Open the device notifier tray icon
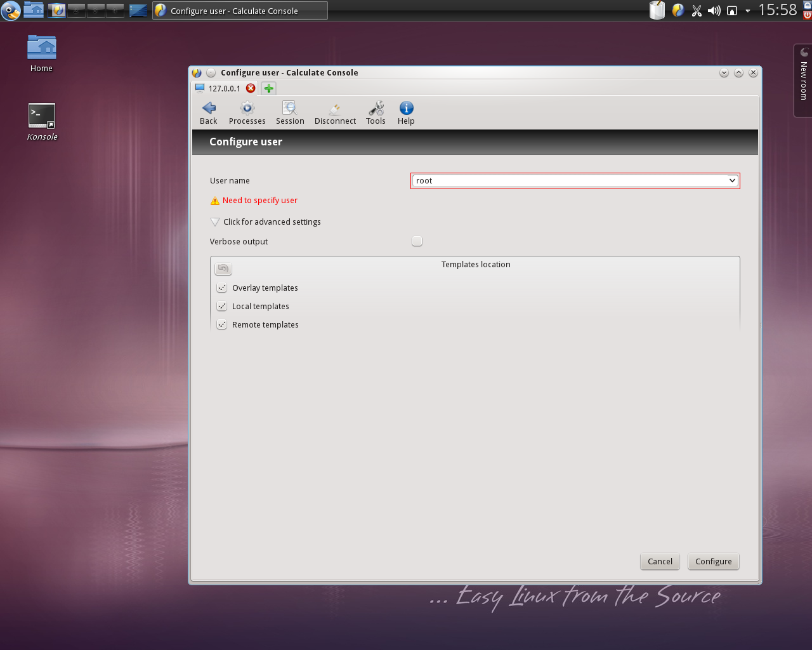Viewport: 812px width, 650px height. pos(732,11)
